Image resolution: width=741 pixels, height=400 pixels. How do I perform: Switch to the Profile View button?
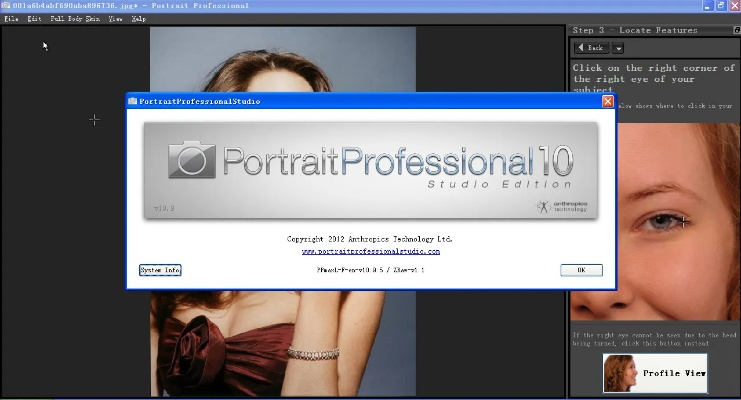(x=655, y=373)
